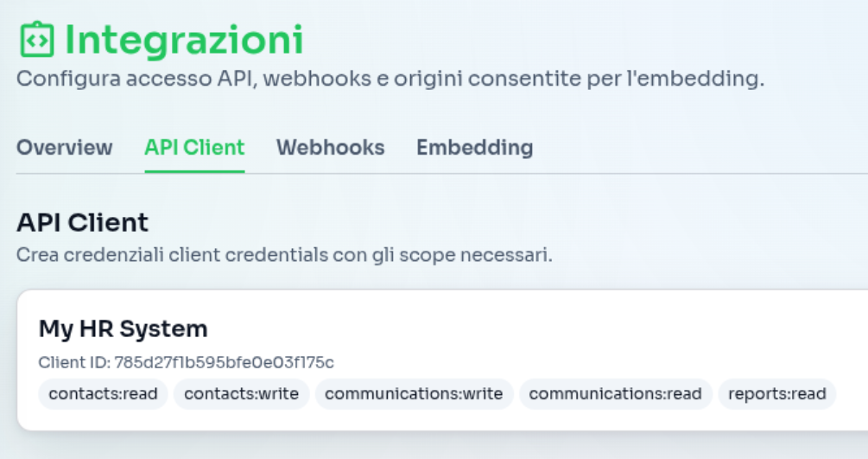Viewport: 868px width, 459px height.
Task: Choose the communications:read scope chip
Action: tap(615, 394)
